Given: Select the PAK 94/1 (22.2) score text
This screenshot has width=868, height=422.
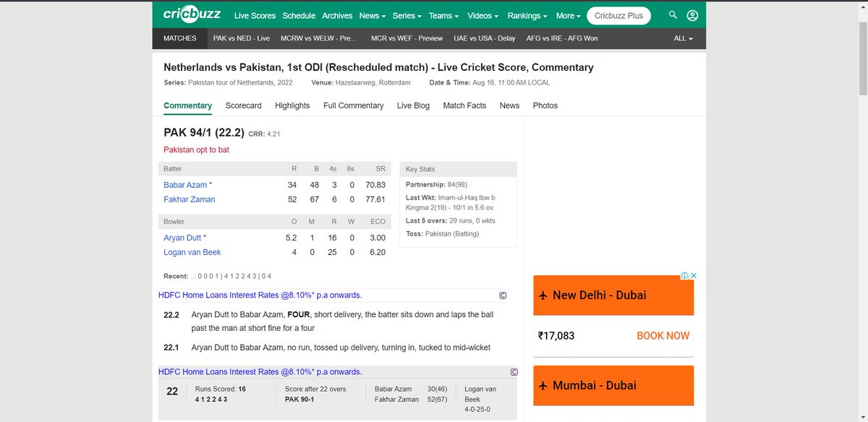Looking at the screenshot, I should pyautogui.click(x=204, y=133).
